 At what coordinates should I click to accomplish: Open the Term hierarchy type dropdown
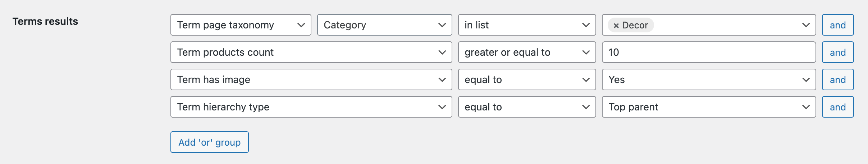point(311,107)
